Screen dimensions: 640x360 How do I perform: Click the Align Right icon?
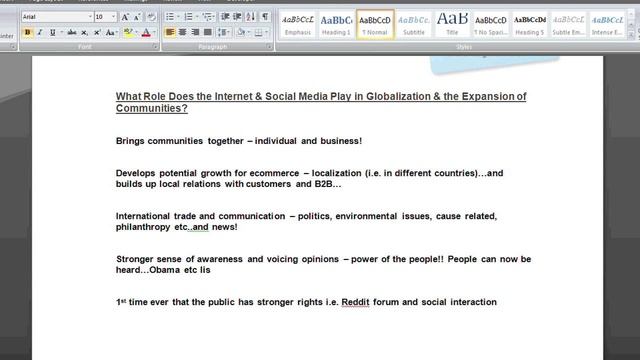[x=195, y=32]
